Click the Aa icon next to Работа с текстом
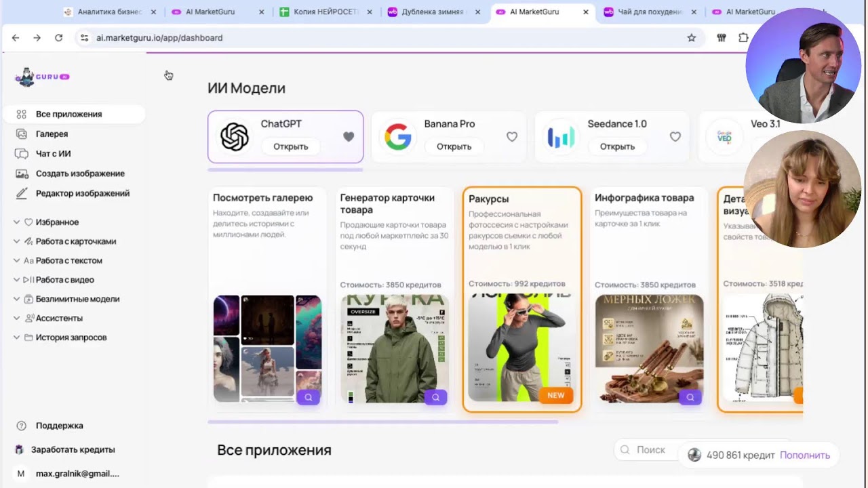This screenshot has width=868, height=488. click(x=28, y=260)
